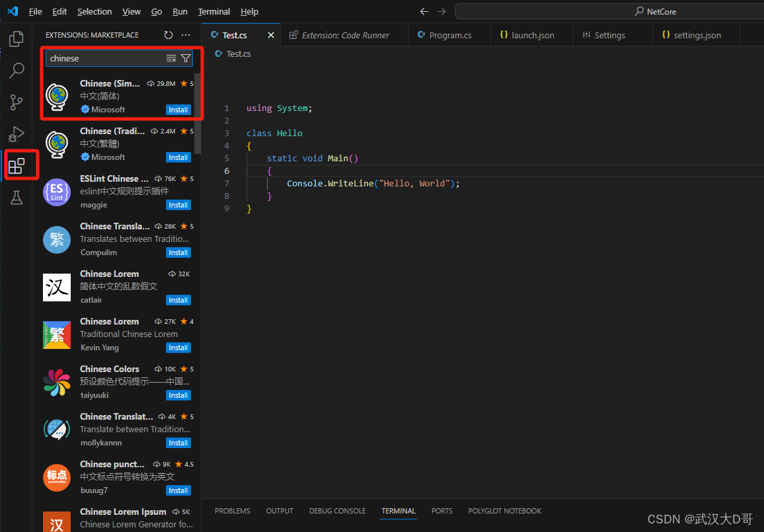Click the extensions list scrollbar

click(198, 112)
